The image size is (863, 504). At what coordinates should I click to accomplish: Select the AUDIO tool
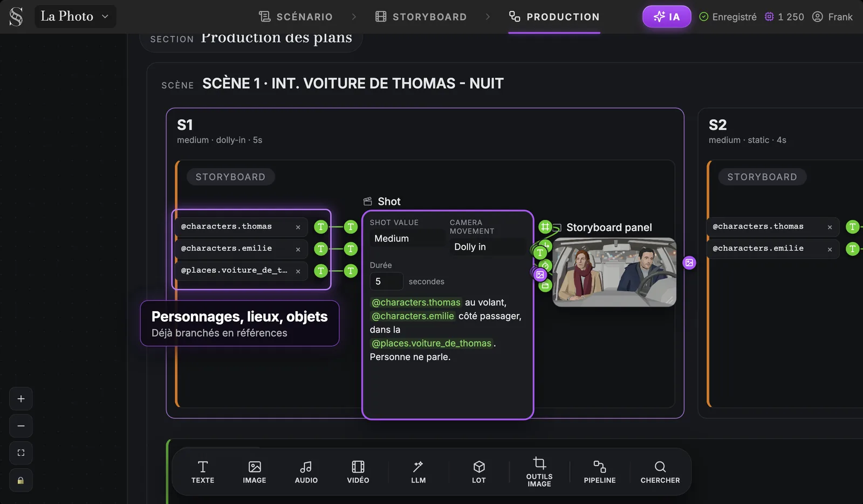coord(306,472)
